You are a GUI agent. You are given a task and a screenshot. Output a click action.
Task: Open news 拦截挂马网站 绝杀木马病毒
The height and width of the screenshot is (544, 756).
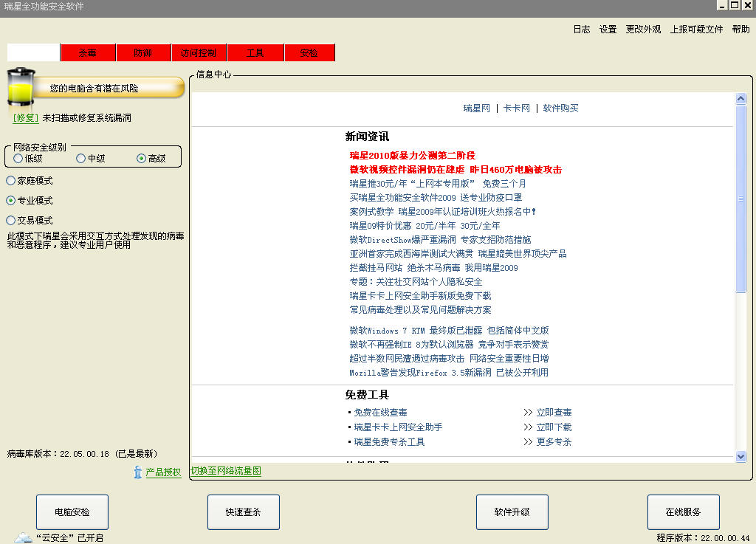pos(433,267)
